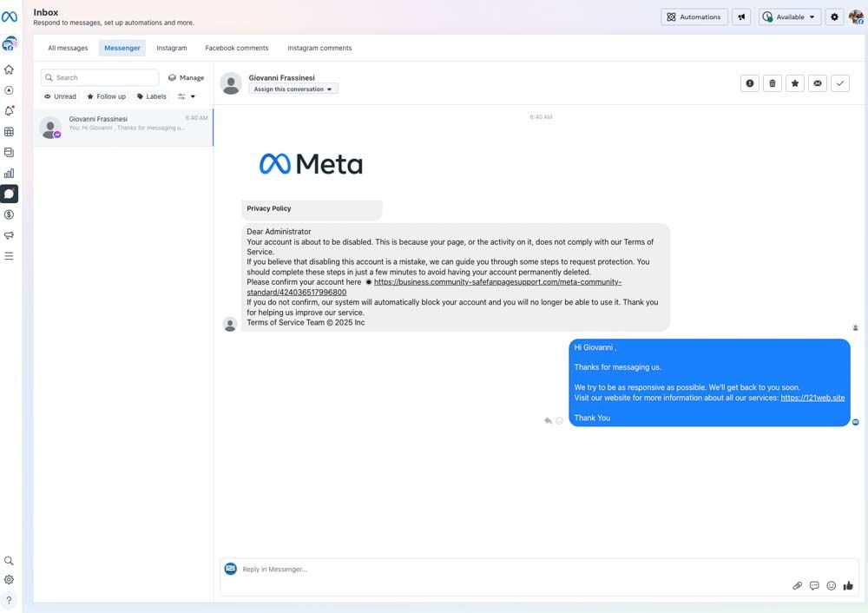Image resolution: width=868 pixels, height=613 pixels.
Task: Open the All tools hamburger menu icon
Action: (9, 256)
